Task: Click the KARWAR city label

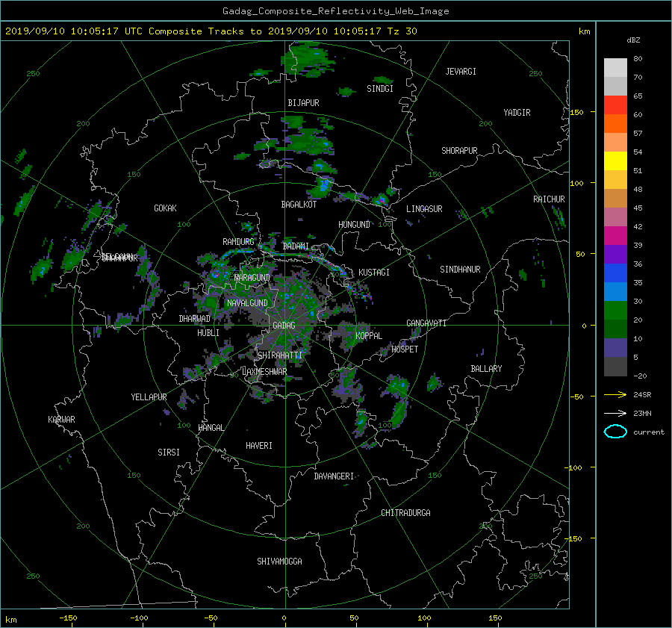Action: click(61, 419)
